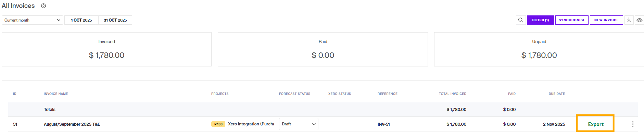The width and height of the screenshot is (644, 136).
Task: Edit the 1 OCT 2025 start date
Action: (81, 20)
